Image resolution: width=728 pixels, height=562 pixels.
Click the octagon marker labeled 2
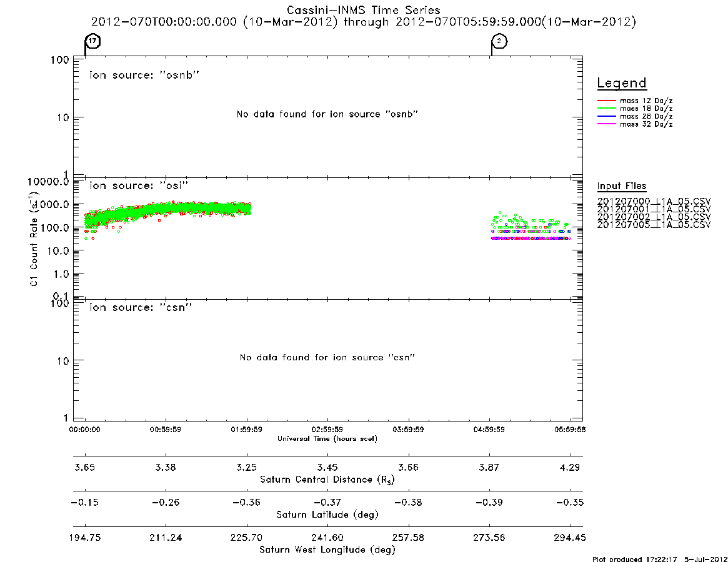499,41
